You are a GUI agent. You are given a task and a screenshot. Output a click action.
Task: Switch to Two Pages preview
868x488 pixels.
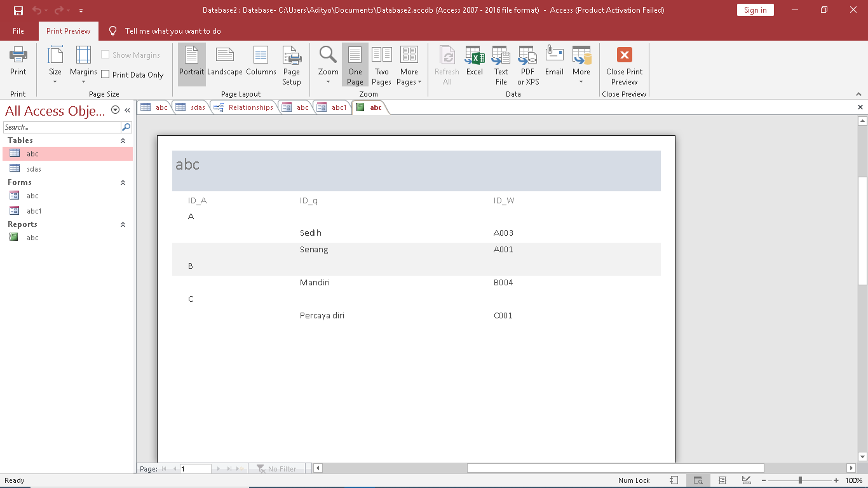[x=381, y=65]
